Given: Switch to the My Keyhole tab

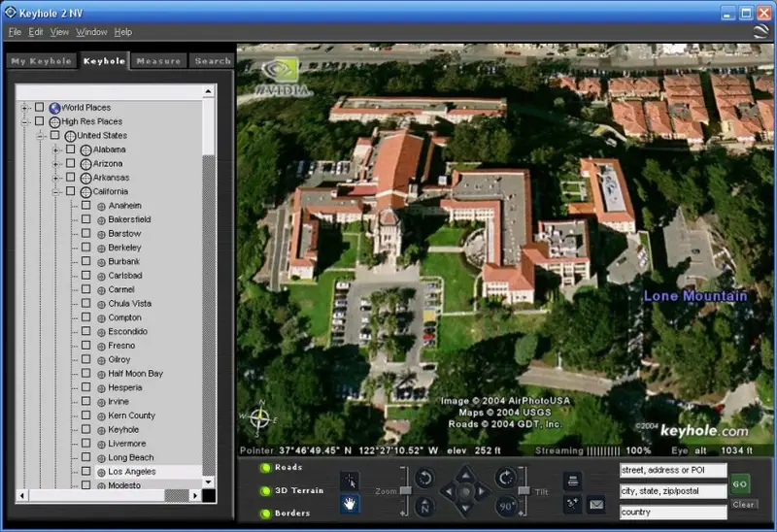Looking at the screenshot, I should point(42,61).
